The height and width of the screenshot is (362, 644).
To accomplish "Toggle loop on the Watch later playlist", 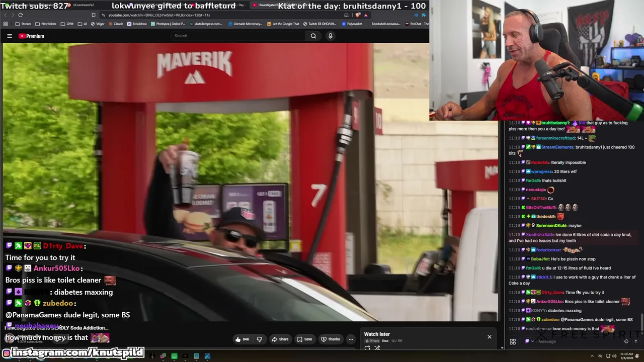I will (367, 347).
